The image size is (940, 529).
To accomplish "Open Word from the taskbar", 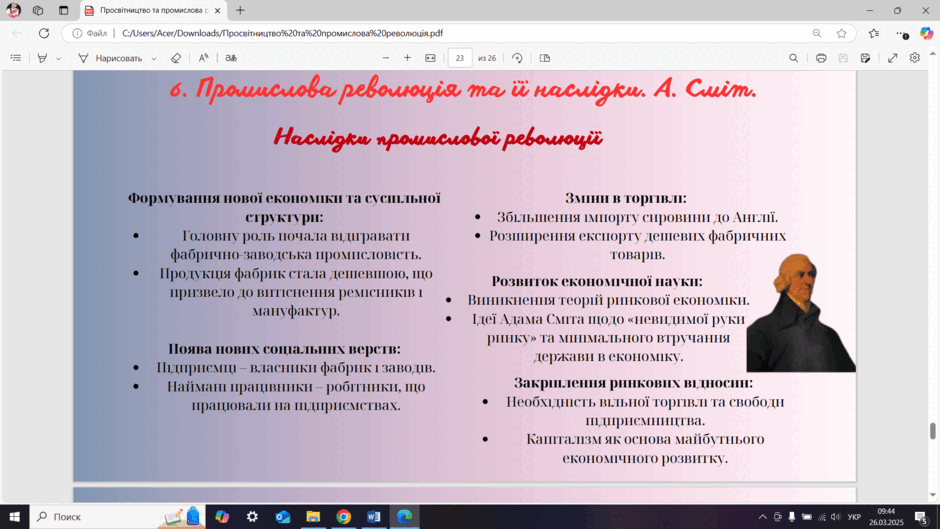I will pyautogui.click(x=373, y=516).
